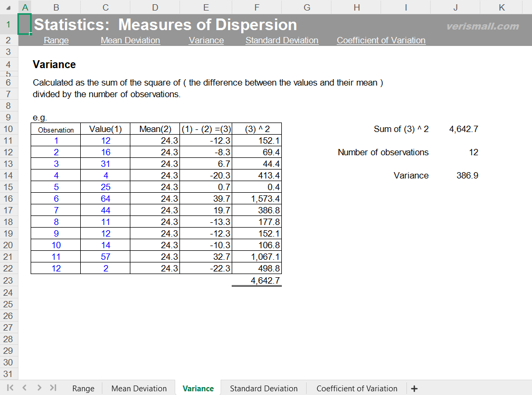Select row header 10
The height and width of the screenshot is (395, 532).
[8, 129]
